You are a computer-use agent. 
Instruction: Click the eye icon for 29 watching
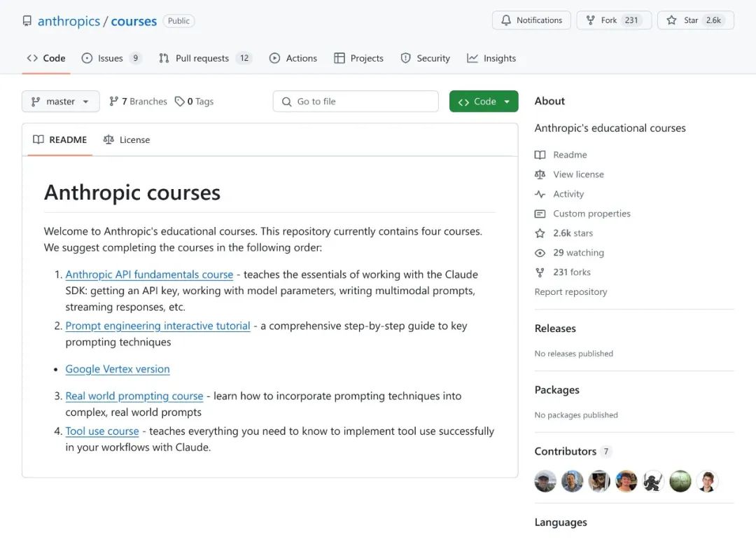click(540, 253)
